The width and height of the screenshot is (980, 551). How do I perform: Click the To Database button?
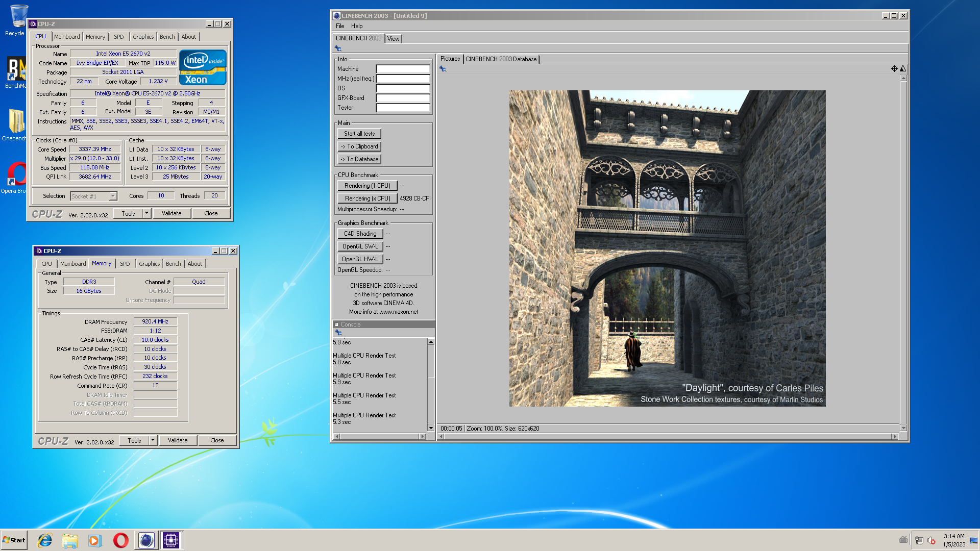(359, 159)
